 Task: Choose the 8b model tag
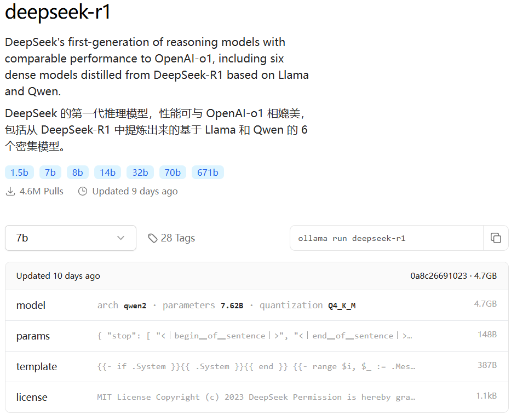77,172
